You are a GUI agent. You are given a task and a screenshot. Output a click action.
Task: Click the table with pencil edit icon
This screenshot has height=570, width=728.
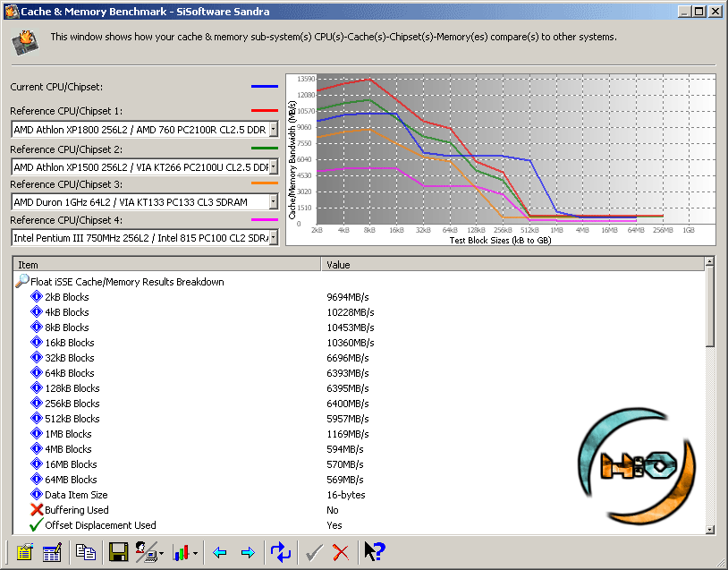pos(52,552)
